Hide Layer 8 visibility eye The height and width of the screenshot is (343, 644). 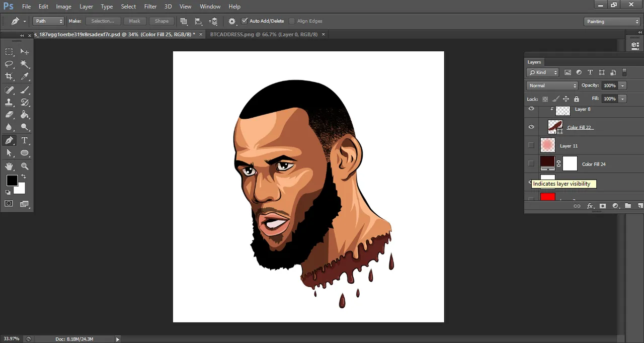pyautogui.click(x=531, y=109)
